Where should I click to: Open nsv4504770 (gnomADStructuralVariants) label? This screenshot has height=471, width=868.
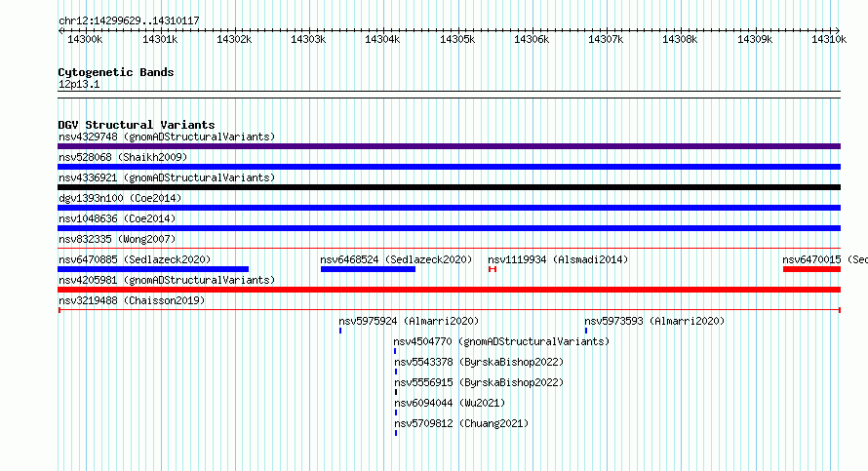coord(501,341)
